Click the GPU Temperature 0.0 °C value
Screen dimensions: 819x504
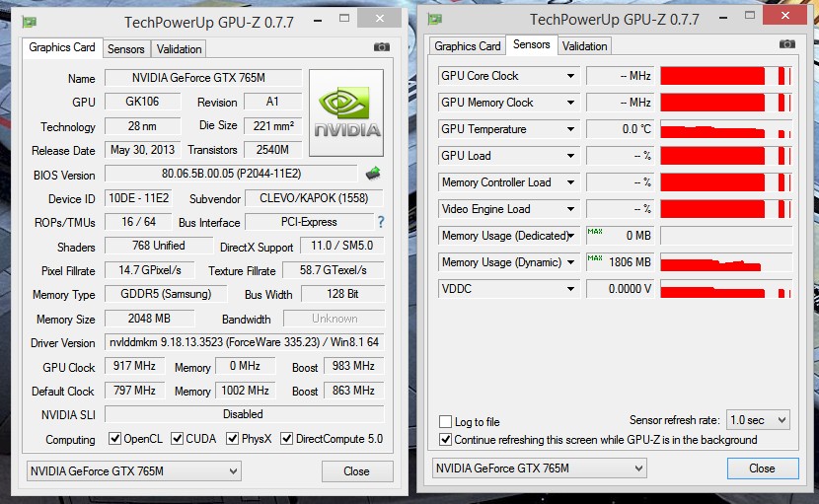pyautogui.click(x=620, y=129)
